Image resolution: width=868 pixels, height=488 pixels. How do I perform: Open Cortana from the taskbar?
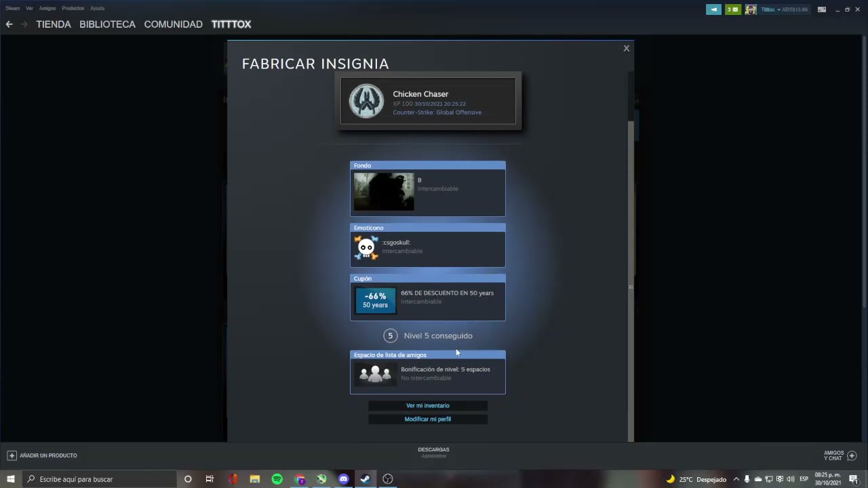pos(188,479)
